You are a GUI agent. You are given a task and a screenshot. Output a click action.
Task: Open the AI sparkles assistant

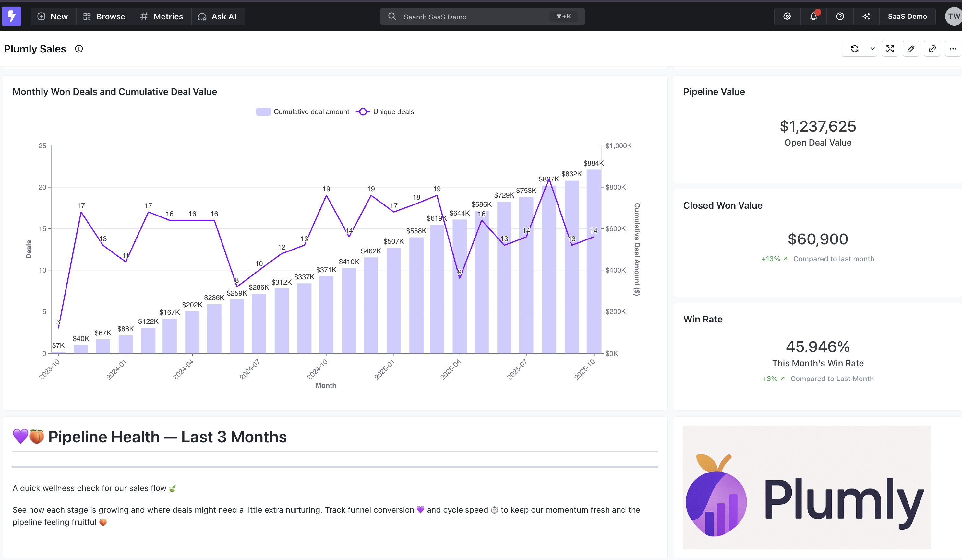pyautogui.click(x=867, y=17)
